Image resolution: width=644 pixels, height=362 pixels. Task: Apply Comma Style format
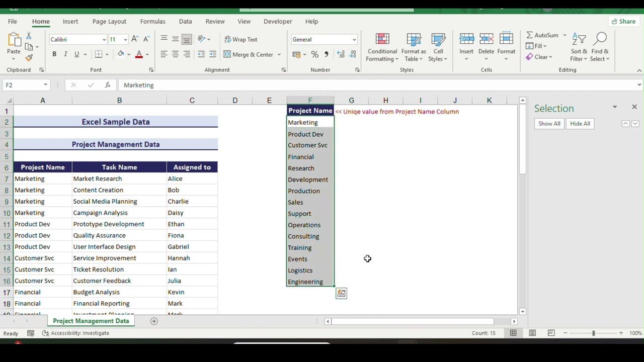click(326, 54)
